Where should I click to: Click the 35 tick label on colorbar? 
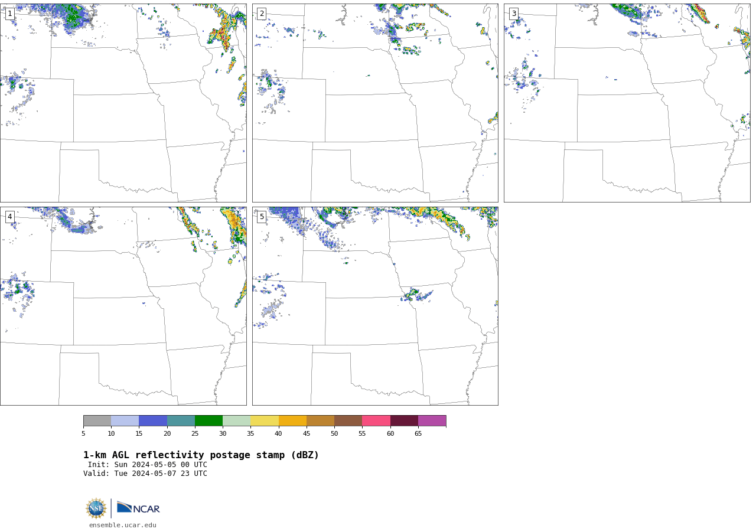coord(250,434)
